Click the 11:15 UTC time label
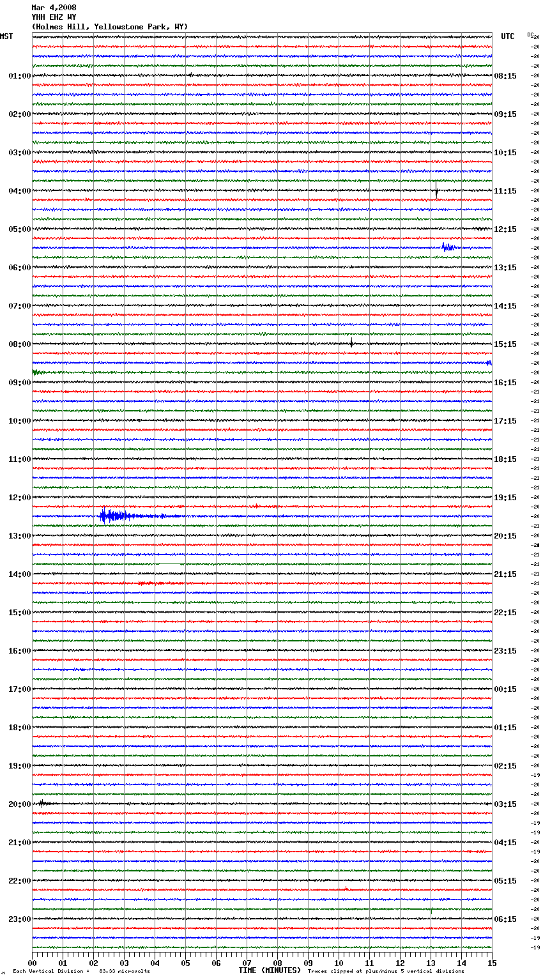The width and height of the screenshot is (543, 980). 505,191
